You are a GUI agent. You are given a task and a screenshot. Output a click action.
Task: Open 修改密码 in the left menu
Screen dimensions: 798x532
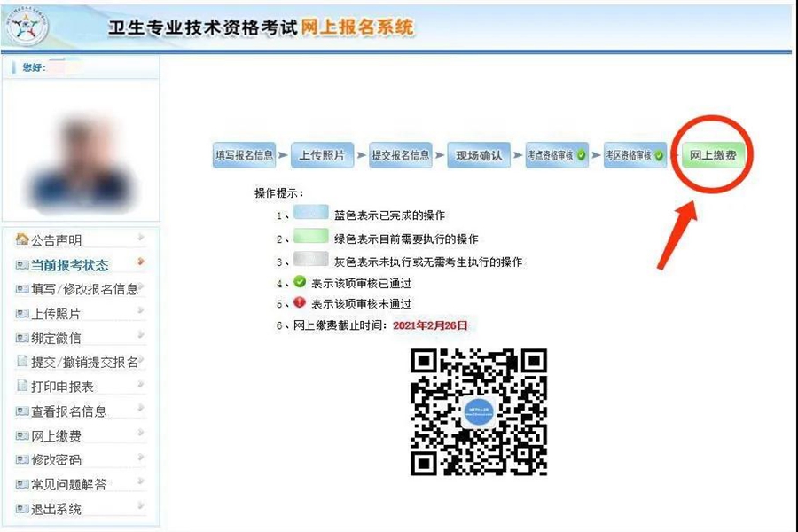[x=56, y=460]
